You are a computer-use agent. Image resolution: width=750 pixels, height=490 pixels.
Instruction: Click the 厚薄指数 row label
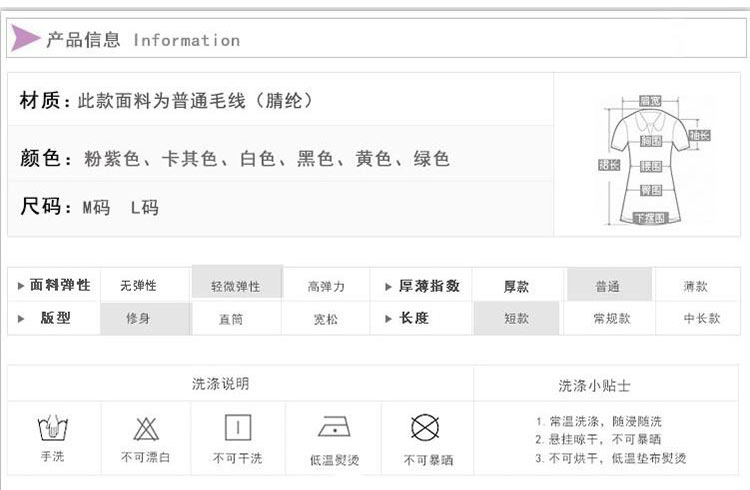click(429, 286)
